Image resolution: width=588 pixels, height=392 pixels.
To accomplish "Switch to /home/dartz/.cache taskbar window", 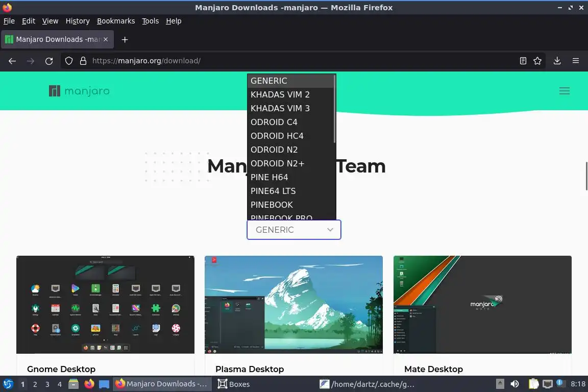I will [367, 384].
